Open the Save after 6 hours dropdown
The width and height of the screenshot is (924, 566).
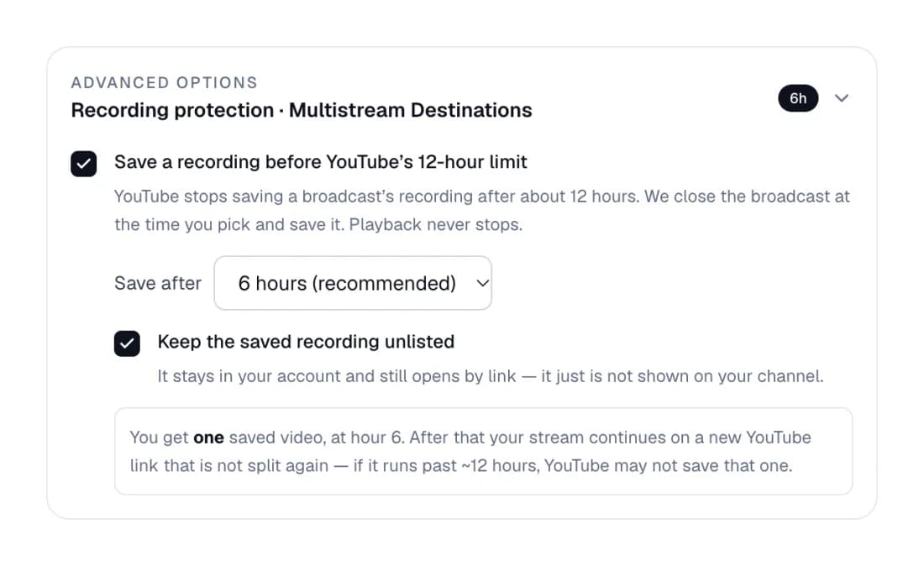[x=353, y=283]
